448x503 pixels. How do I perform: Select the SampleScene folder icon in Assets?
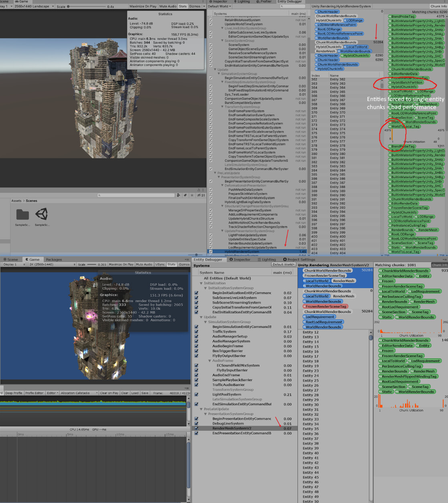[22, 214]
